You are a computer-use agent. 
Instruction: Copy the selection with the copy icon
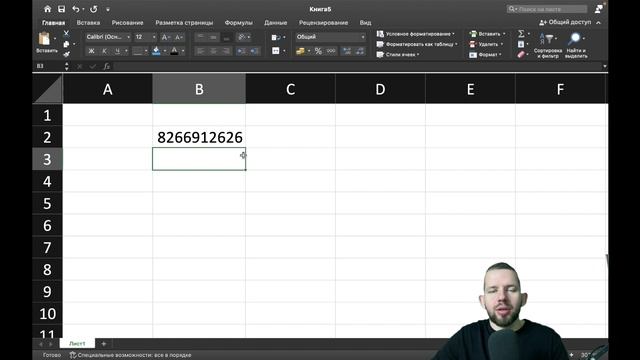pyautogui.click(x=66, y=44)
